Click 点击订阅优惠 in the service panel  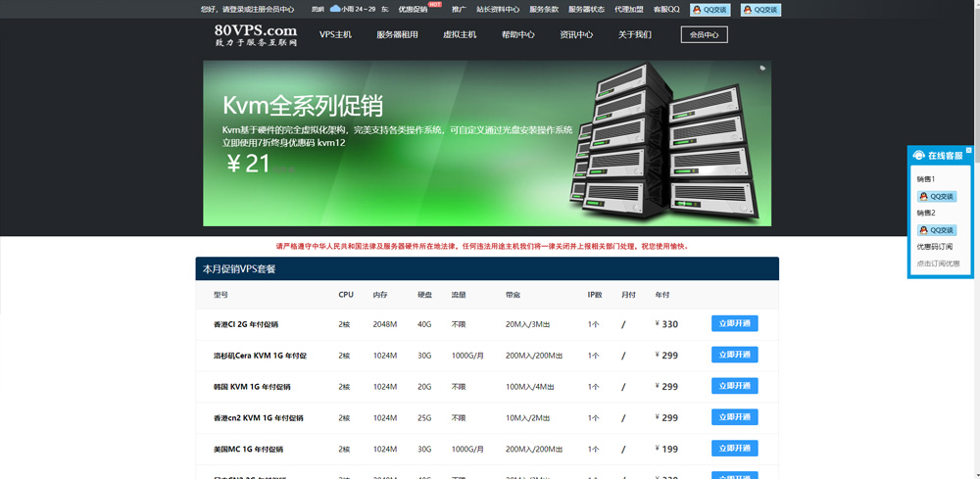tap(938, 263)
